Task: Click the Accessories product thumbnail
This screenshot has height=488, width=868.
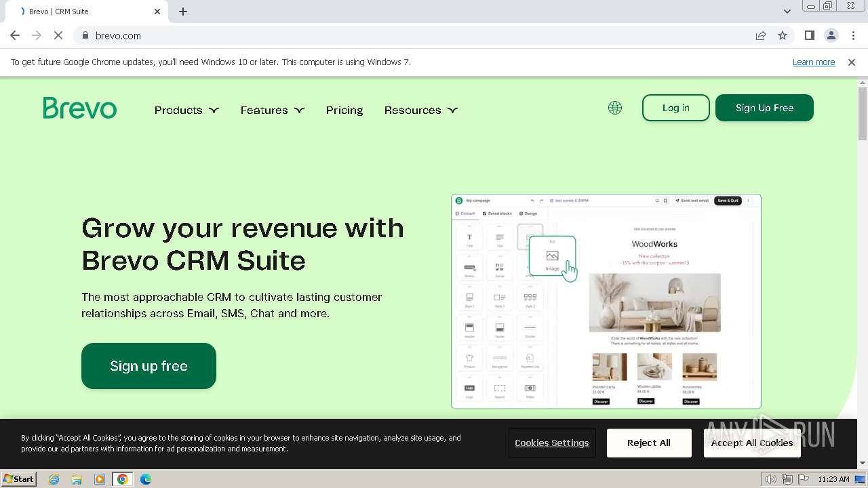Action: tap(699, 367)
